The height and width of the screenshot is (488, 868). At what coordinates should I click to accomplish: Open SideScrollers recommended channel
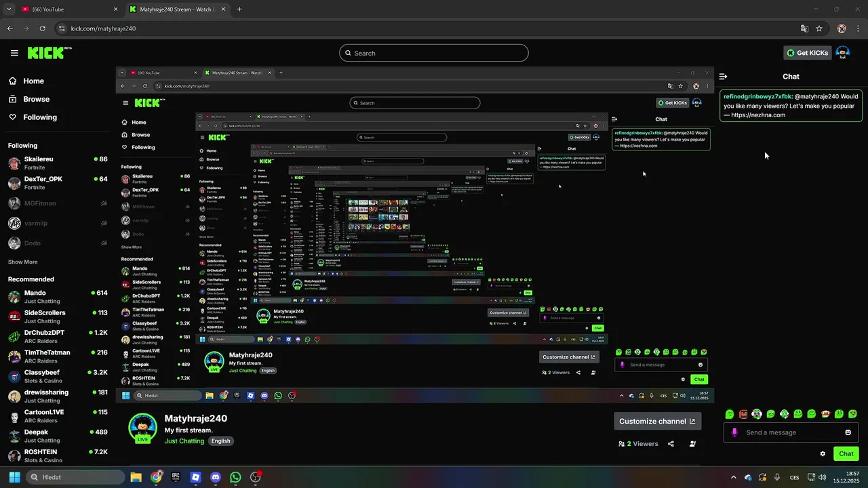click(x=57, y=317)
